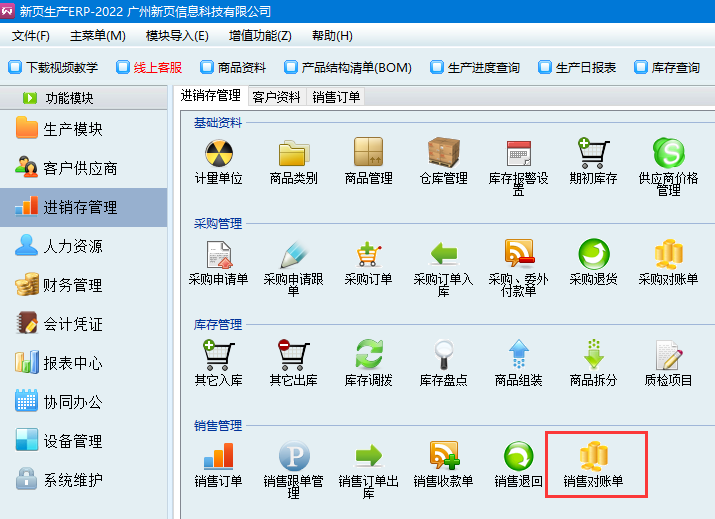Open 商品管理 module icon
Viewport: 715px width, 519px height.
[x=368, y=155]
